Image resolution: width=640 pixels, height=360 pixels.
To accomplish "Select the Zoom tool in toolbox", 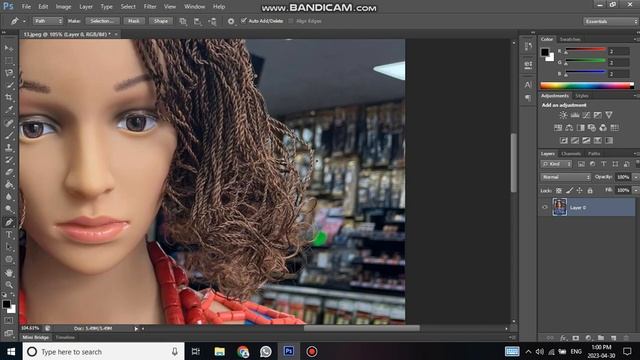I will point(9,284).
